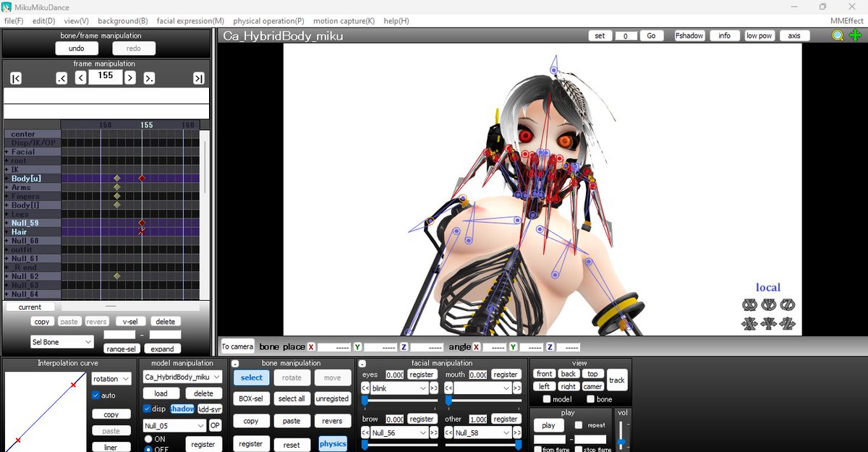Enable the repeat playback checkbox
The height and width of the screenshot is (452, 868).
[579, 425]
